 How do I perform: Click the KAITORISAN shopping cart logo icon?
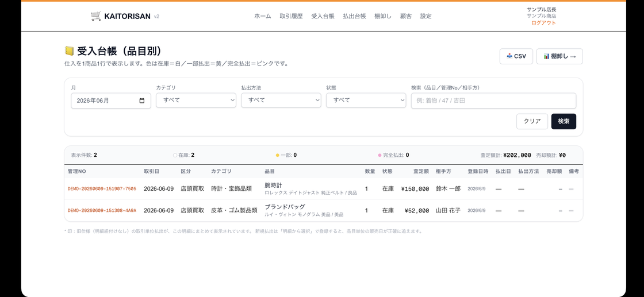click(95, 16)
